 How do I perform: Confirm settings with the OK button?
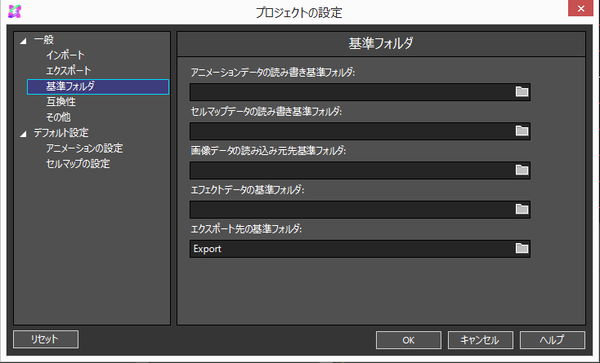(409, 340)
